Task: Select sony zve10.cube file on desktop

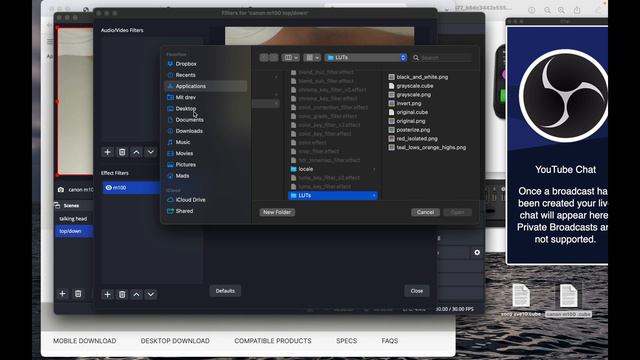Action: [x=521, y=300]
